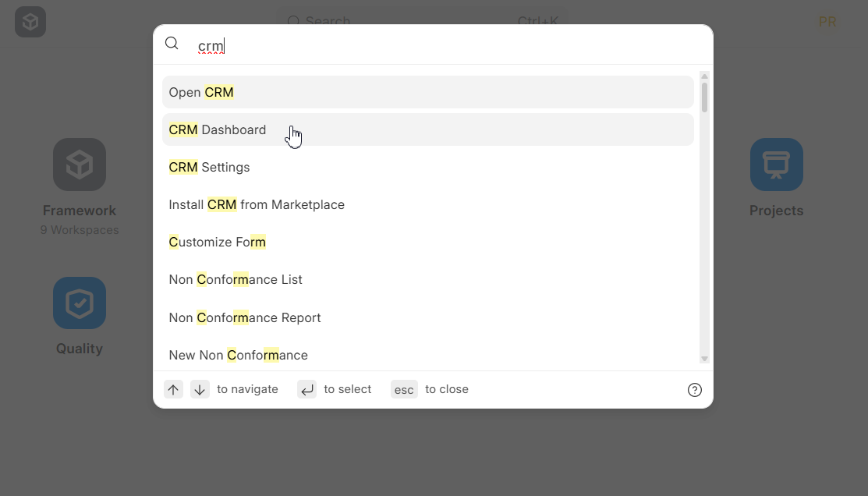Screen dimensions: 868x496
Task: Click the 9 Workspaces text
Action: tap(80, 230)
